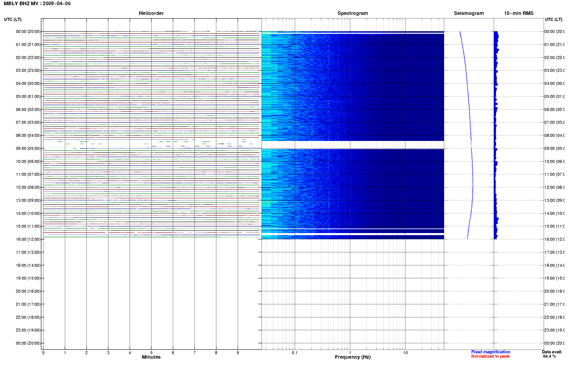
Task: Click the red 'Normalised to peak' legend text
Action: (x=490, y=356)
